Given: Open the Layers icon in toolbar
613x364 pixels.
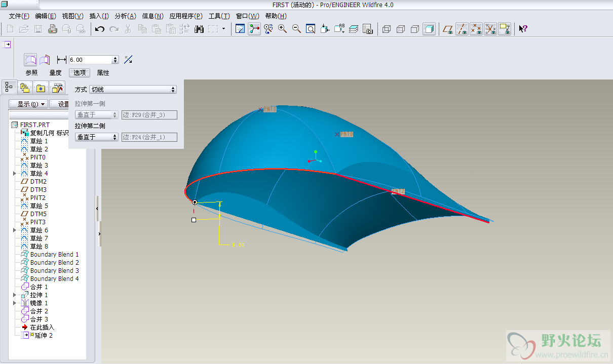Looking at the screenshot, I should (x=354, y=29).
